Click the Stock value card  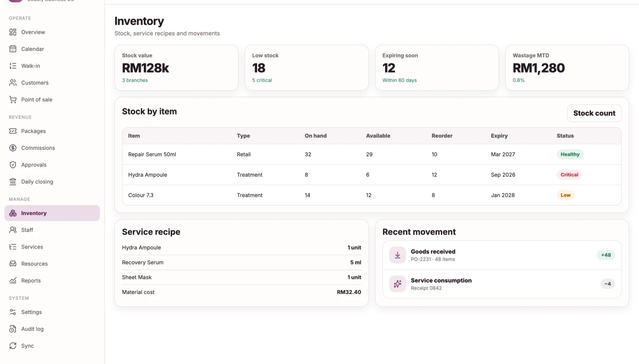coord(177,67)
